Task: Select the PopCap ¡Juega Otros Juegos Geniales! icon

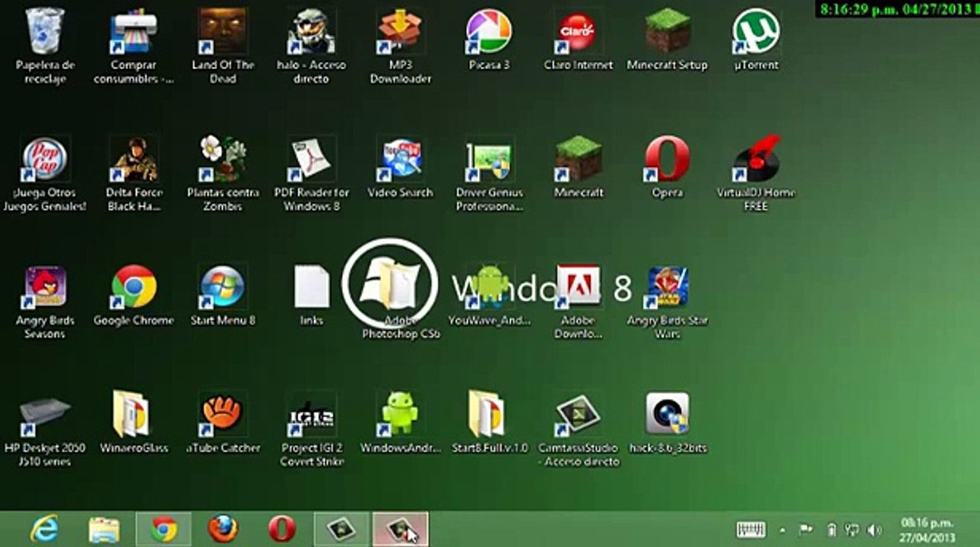Action: (x=45, y=174)
